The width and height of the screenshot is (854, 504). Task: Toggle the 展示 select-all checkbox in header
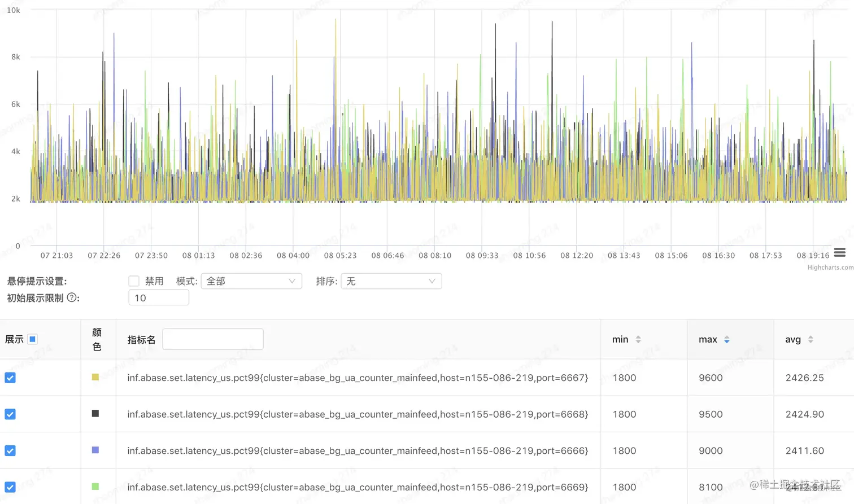(33, 339)
